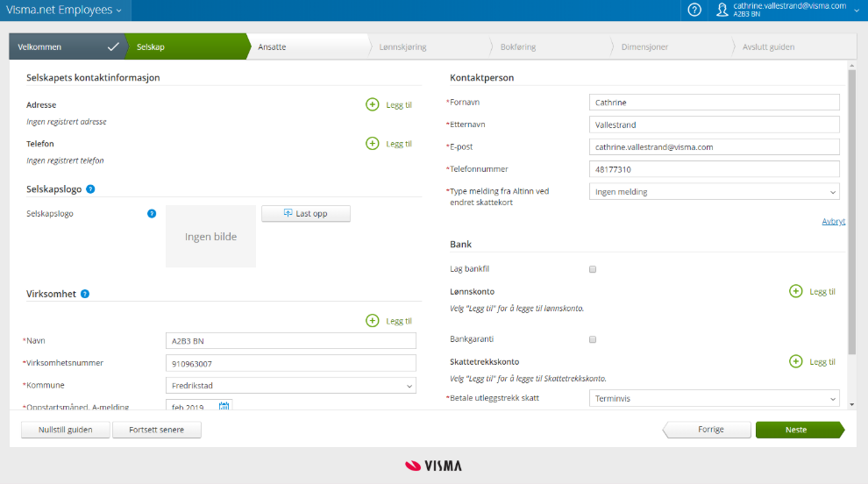Add Lønnskonto with plus icon
Image resolution: width=868 pixels, height=484 pixels.
795,291
